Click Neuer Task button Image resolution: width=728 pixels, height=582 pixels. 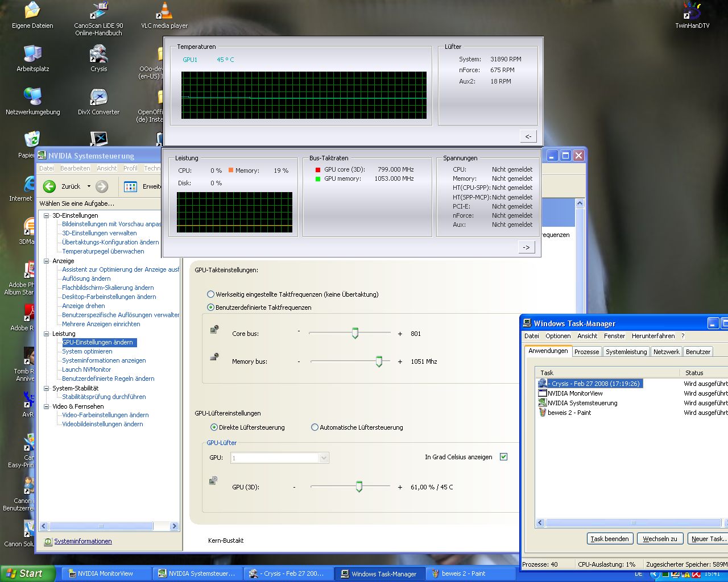coord(708,539)
